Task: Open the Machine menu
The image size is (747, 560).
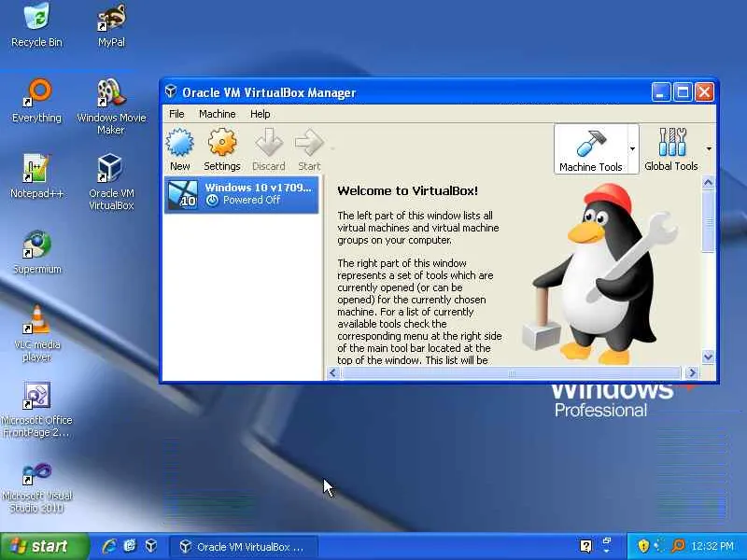Action: [x=218, y=114]
